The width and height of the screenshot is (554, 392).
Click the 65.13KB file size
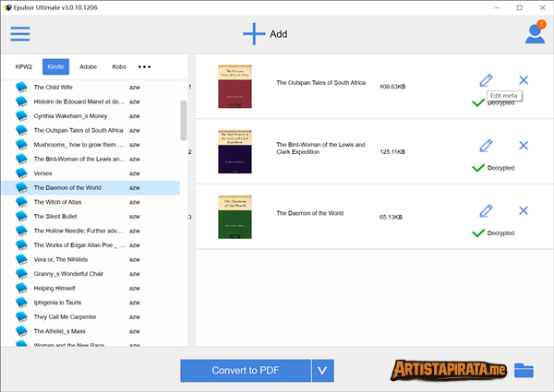click(x=391, y=217)
